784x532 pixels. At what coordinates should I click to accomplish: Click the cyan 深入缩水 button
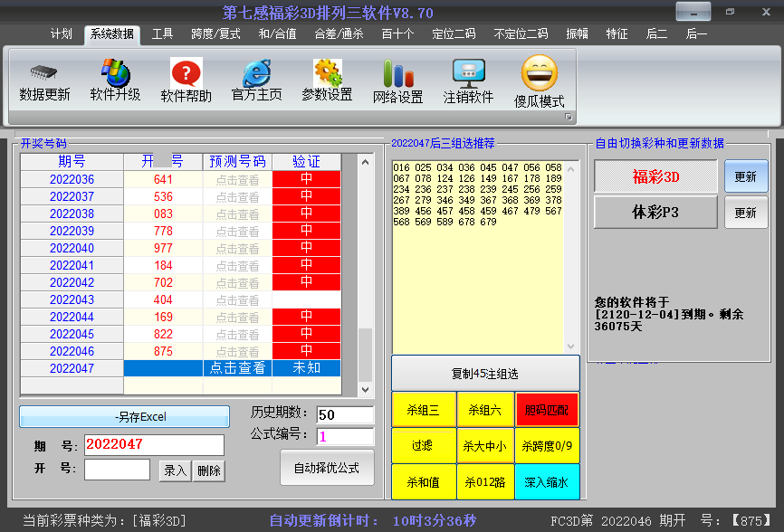[x=547, y=481]
